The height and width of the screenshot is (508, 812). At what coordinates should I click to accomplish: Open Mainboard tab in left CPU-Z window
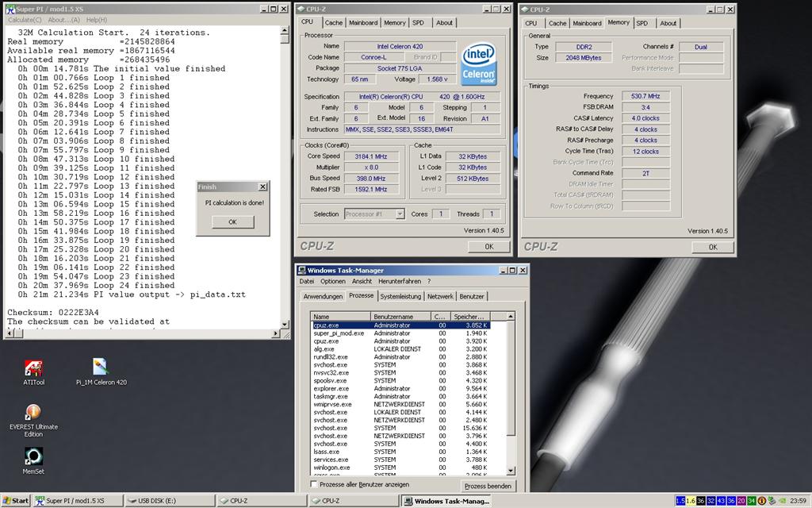click(x=363, y=23)
